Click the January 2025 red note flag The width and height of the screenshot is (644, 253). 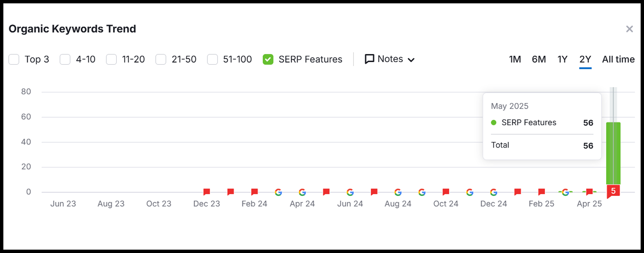tap(518, 192)
